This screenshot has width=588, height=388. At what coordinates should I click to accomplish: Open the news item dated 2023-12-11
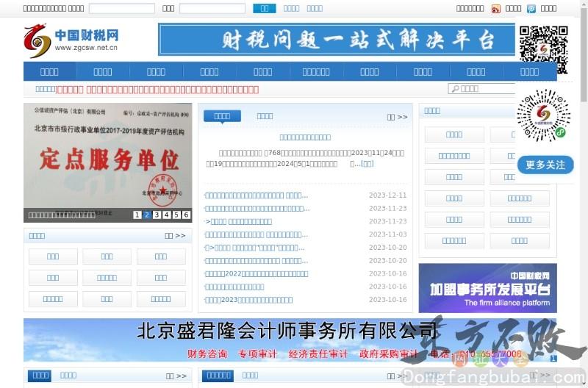pyautogui.click(x=256, y=195)
